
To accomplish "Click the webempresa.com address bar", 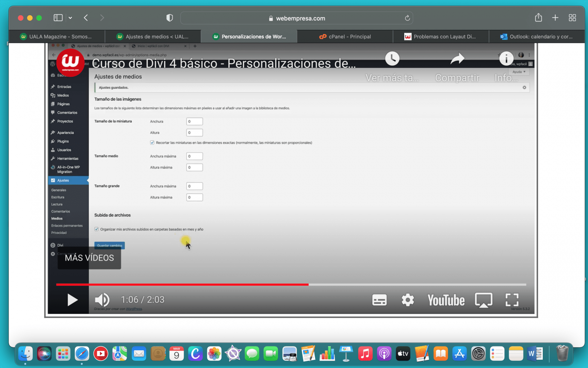I will (x=297, y=18).
